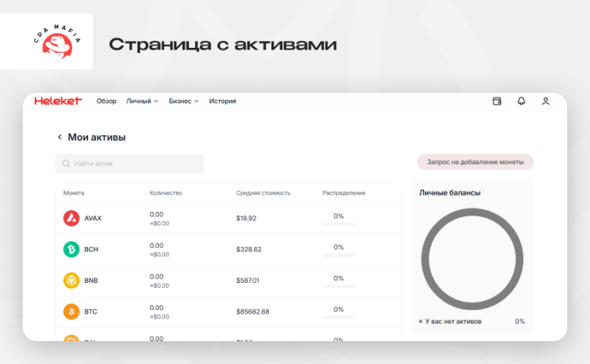Screen dimensions: 590x364
Task: Click the BNB coin icon
Action: pyautogui.click(x=72, y=281)
